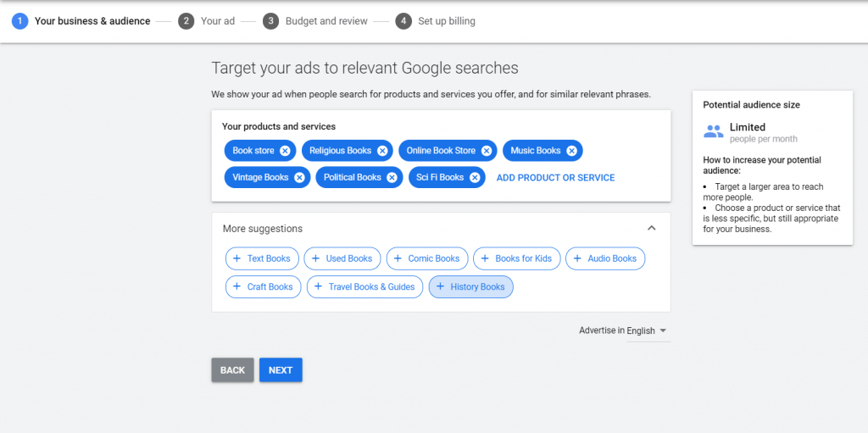Click the 'Potential audience size' title

pos(751,105)
